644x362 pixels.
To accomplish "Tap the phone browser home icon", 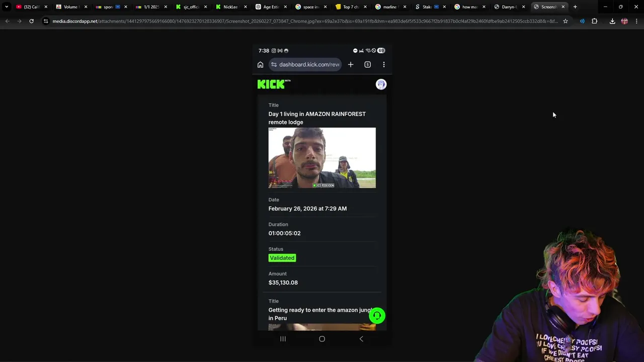I will click(x=260, y=64).
